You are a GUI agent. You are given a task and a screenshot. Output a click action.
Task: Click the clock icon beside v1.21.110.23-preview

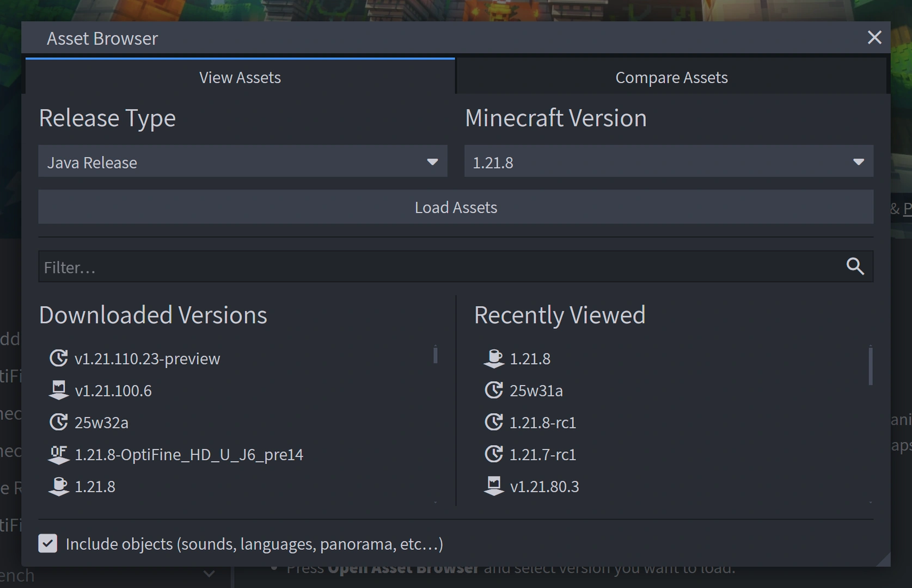tap(59, 358)
